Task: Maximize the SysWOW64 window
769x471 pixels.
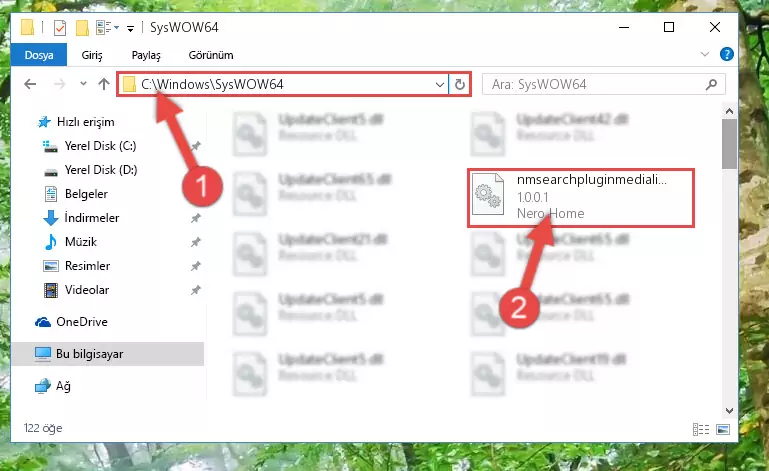Action: point(669,27)
